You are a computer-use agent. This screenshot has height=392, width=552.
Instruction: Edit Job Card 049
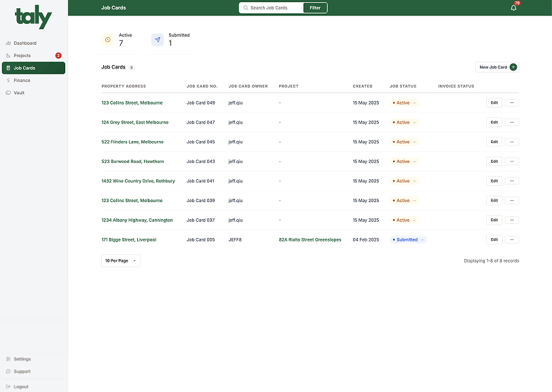pyautogui.click(x=494, y=102)
